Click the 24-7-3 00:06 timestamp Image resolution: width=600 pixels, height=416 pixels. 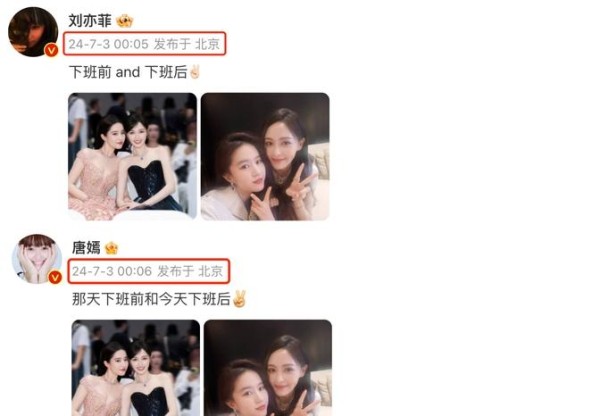[112, 271]
